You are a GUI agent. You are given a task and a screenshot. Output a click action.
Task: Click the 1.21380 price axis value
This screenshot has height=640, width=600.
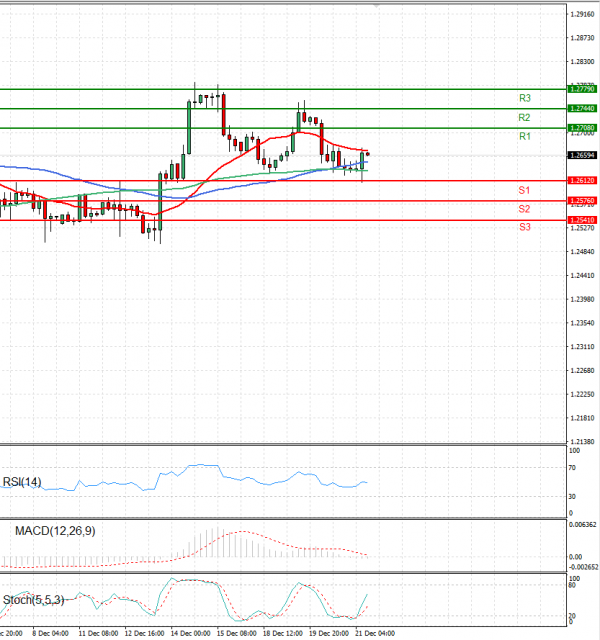point(582,442)
